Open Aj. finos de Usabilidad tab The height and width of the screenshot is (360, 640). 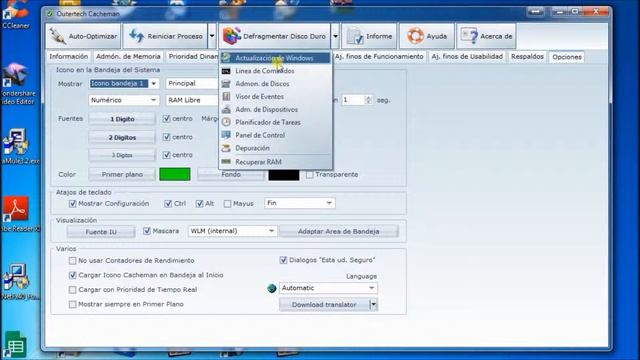467,57
